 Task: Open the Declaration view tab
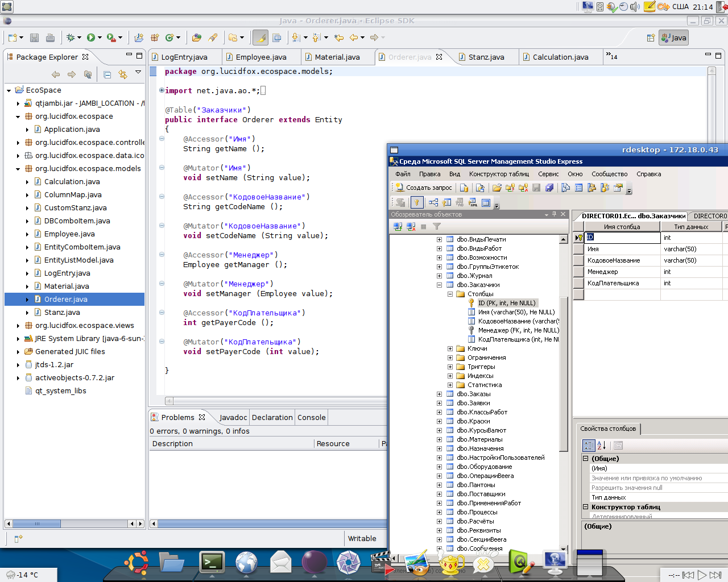pyautogui.click(x=272, y=417)
